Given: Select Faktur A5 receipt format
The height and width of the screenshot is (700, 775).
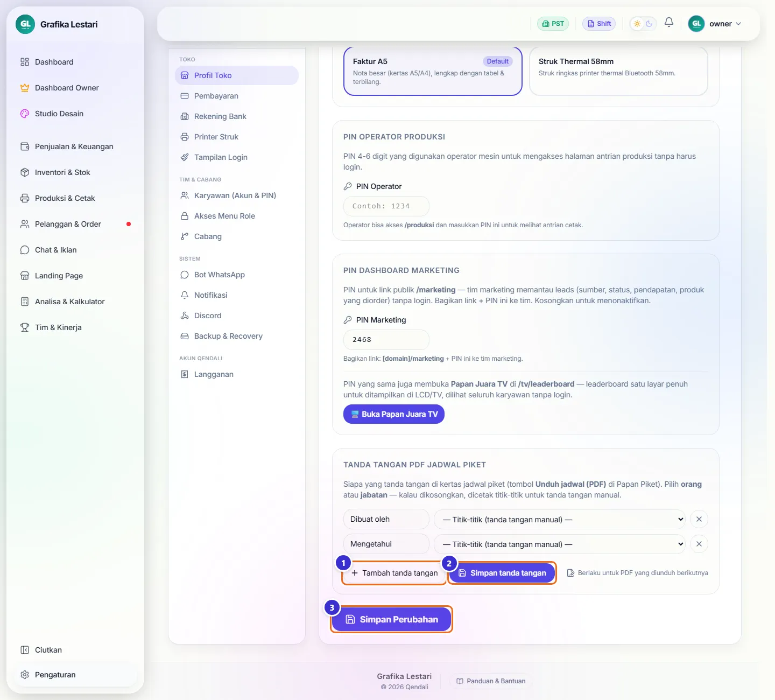Looking at the screenshot, I should pyautogui.click(x=433, y=71).
